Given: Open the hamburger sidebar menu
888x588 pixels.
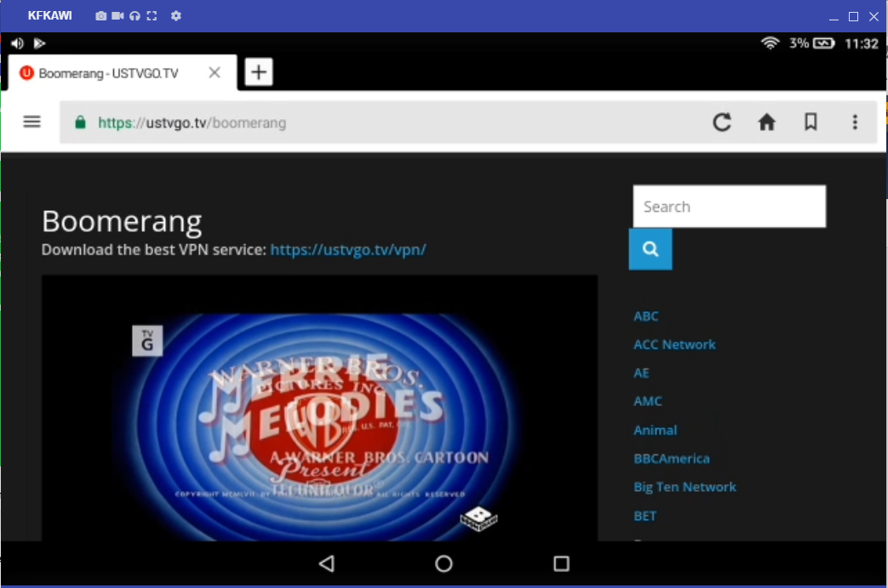Looking at the screenshot, I should point(32,122).
